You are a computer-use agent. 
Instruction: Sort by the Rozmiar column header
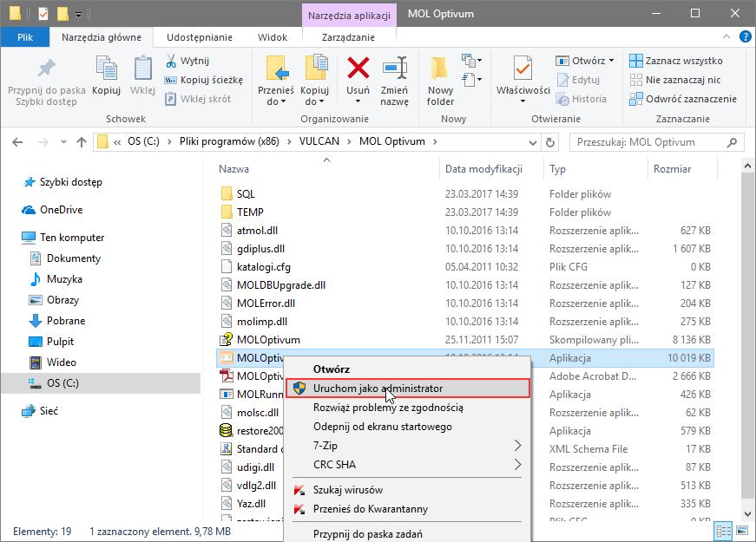pyautogui.click(x=672, y=169)
